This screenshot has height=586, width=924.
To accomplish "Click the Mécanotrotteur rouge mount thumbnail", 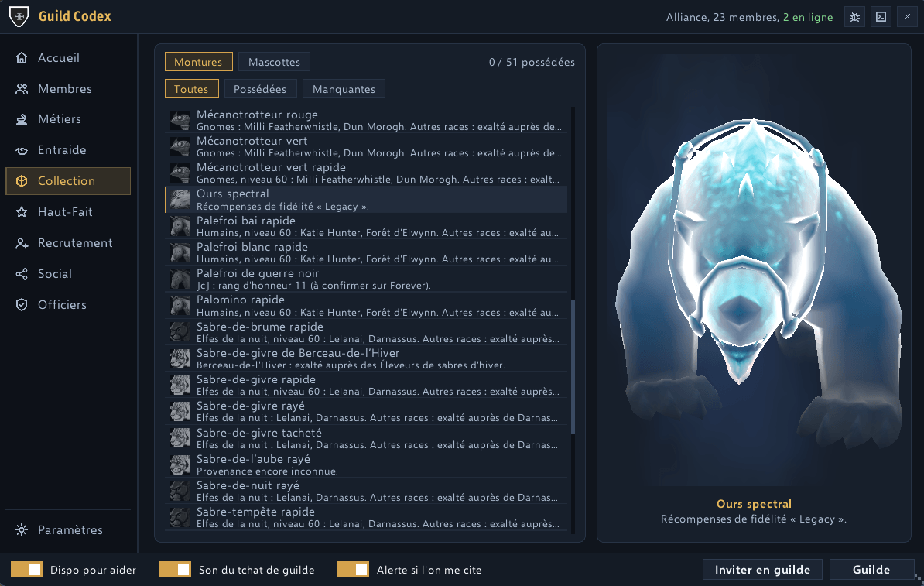I will coord(180,120).
